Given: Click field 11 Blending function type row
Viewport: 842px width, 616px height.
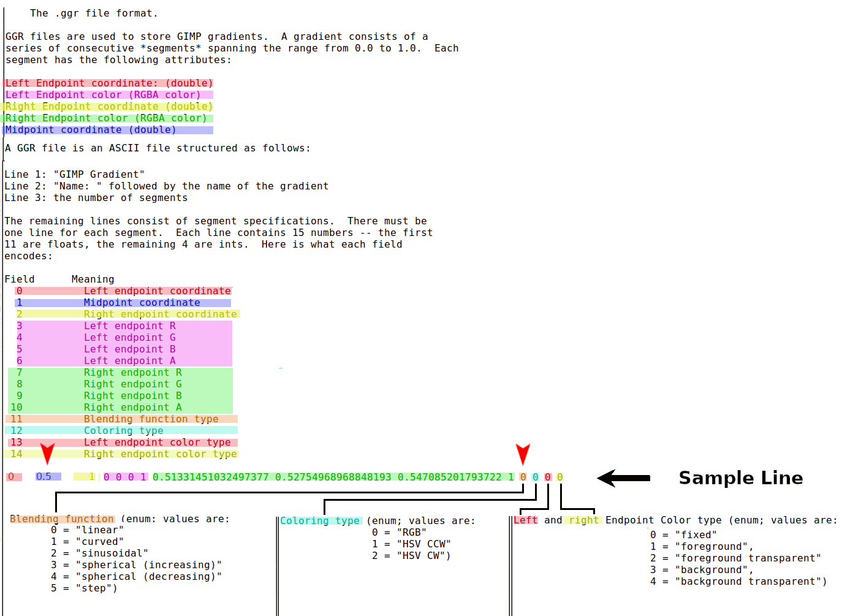Looking at the screenshot, I should coord(121,419).
